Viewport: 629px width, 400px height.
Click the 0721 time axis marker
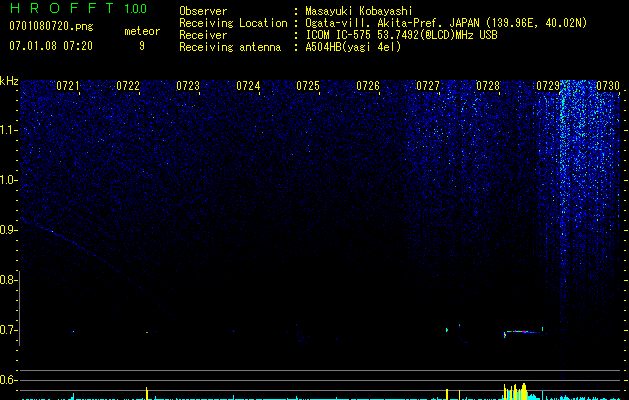coord(68,86)
